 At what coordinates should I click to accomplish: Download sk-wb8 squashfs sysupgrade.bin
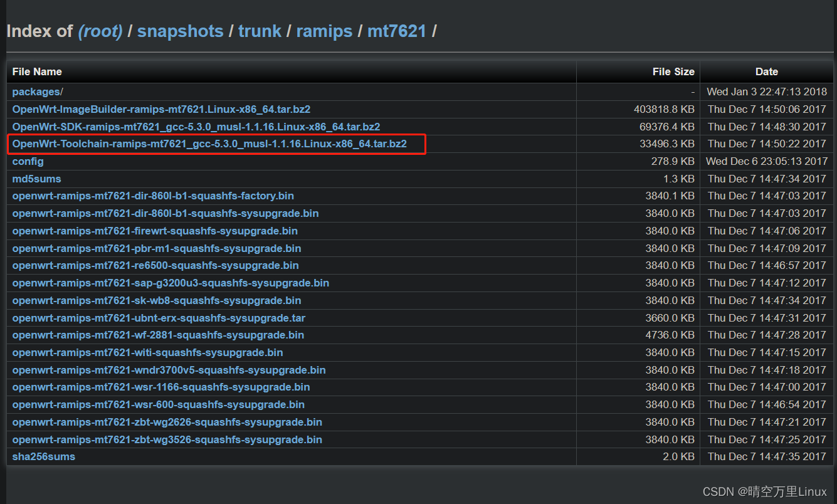tap(157, 300)
